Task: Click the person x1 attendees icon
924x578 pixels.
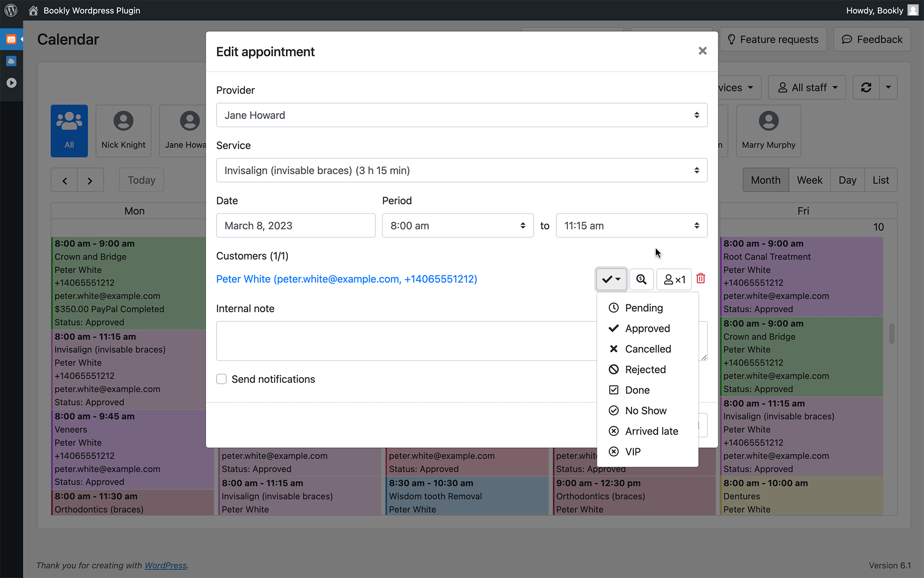Action: 674,279
